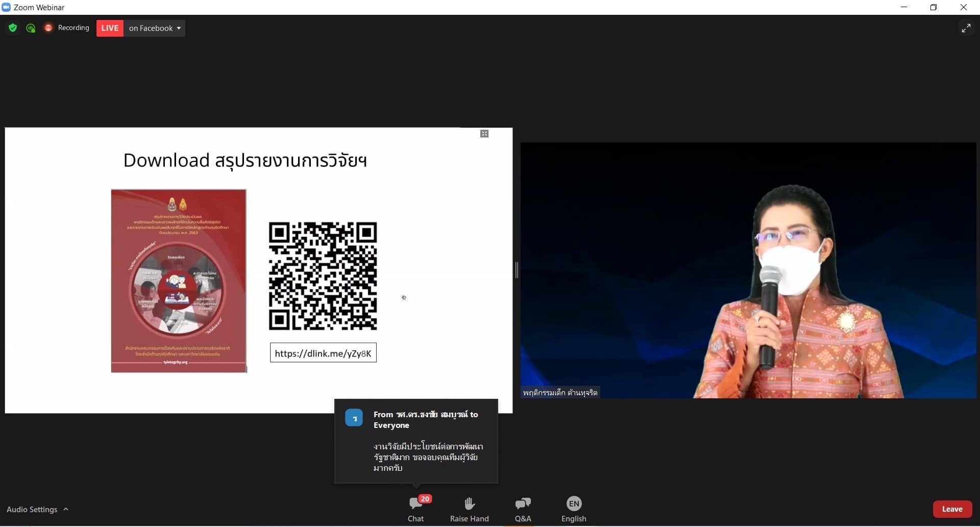Leave the webinar with red Leave button

952,509
